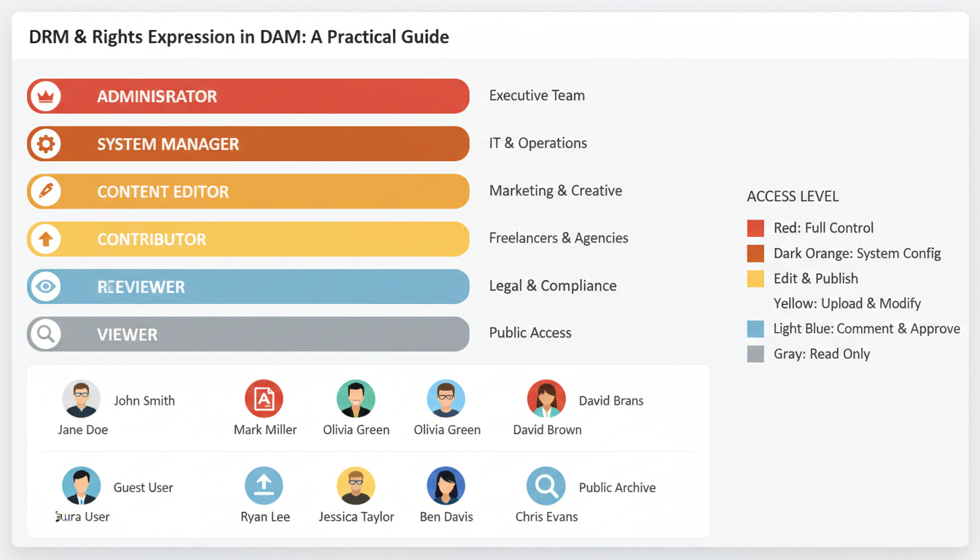Select the magnifier icon beside Viewer
980x560 pixels.
(x=45, y=333)
